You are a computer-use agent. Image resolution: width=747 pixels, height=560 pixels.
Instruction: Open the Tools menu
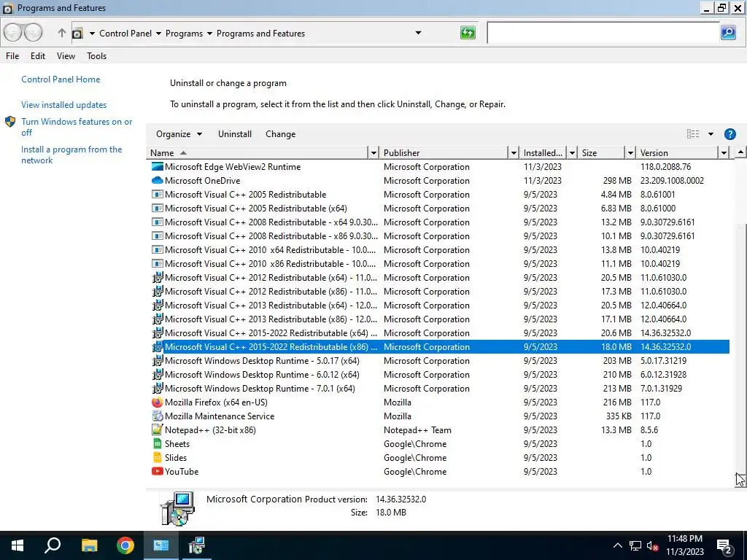coord(97,55)
